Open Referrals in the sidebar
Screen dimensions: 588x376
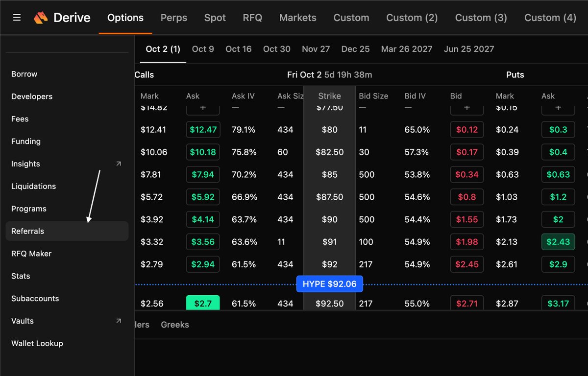click(67, 231)
